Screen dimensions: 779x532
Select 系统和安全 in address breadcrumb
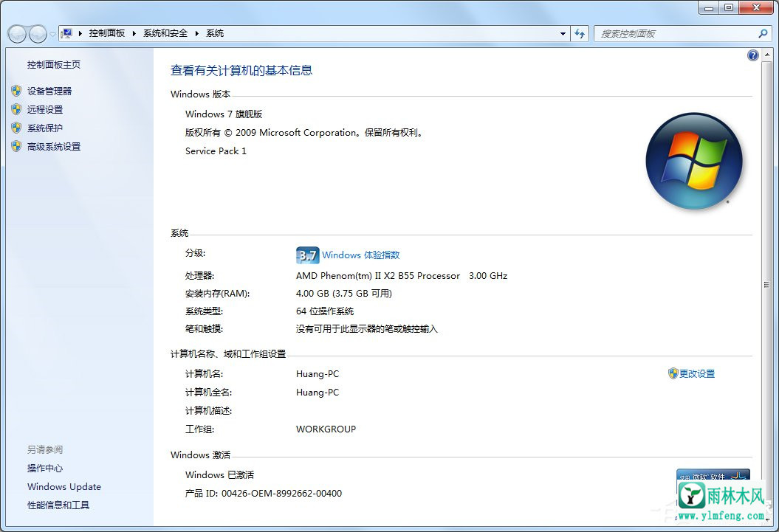pyautogui.click(x=165, y=33)
